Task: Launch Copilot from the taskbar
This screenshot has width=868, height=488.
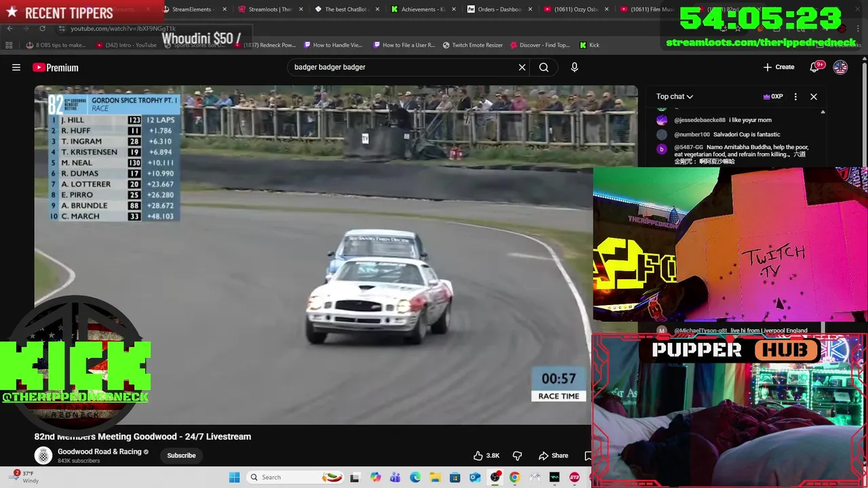Action: tap(375, 477)
